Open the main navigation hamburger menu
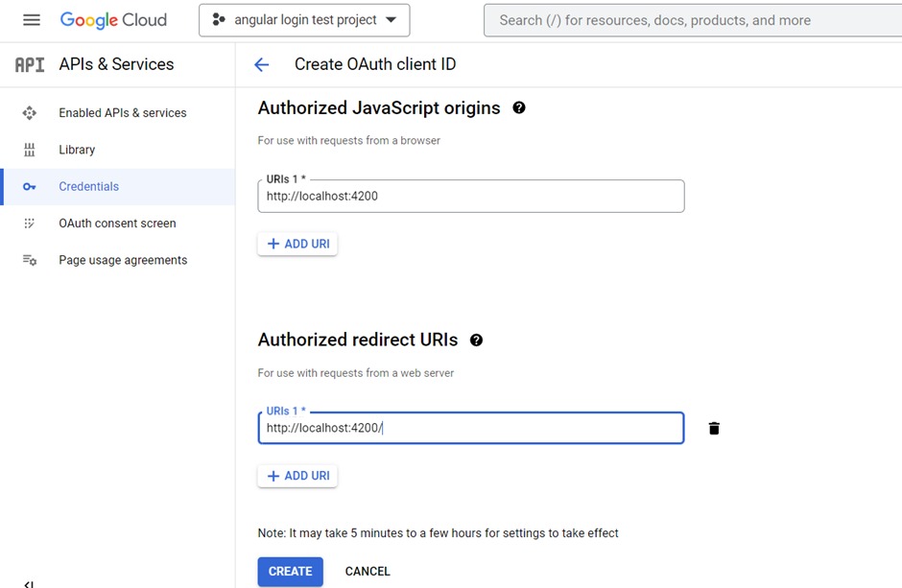Viewport: 902px width, 588px height. [x=32, y=20]
